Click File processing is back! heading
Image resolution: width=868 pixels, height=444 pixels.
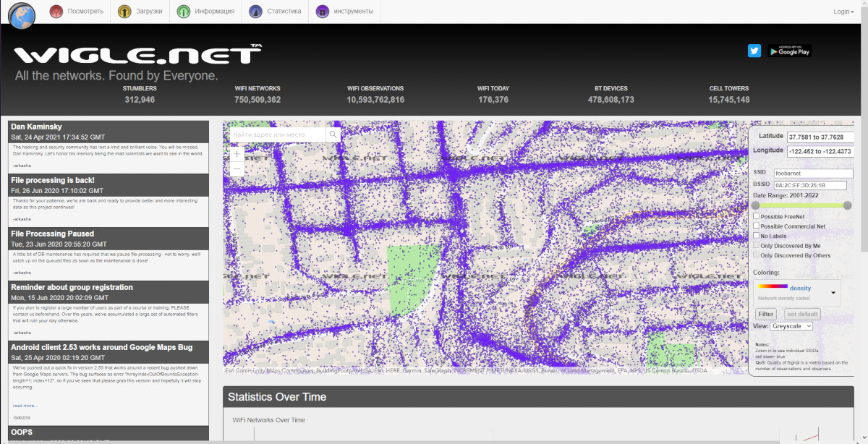pos(53,180)
